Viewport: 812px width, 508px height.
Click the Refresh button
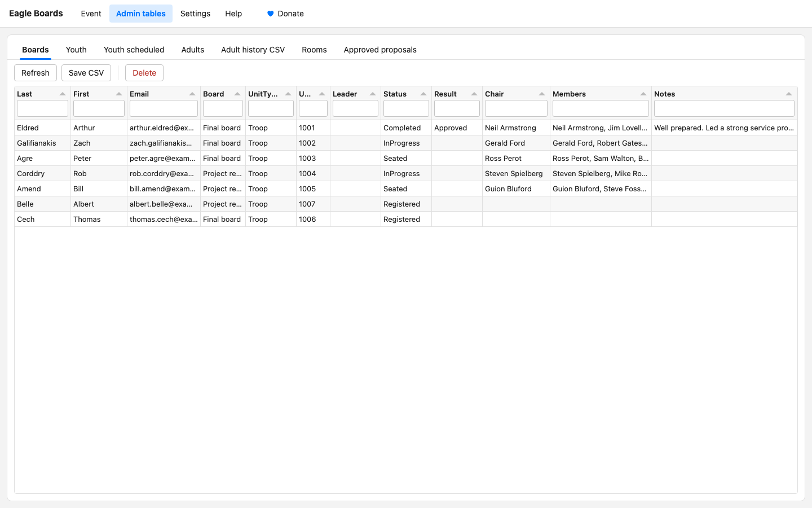(36, 73)
